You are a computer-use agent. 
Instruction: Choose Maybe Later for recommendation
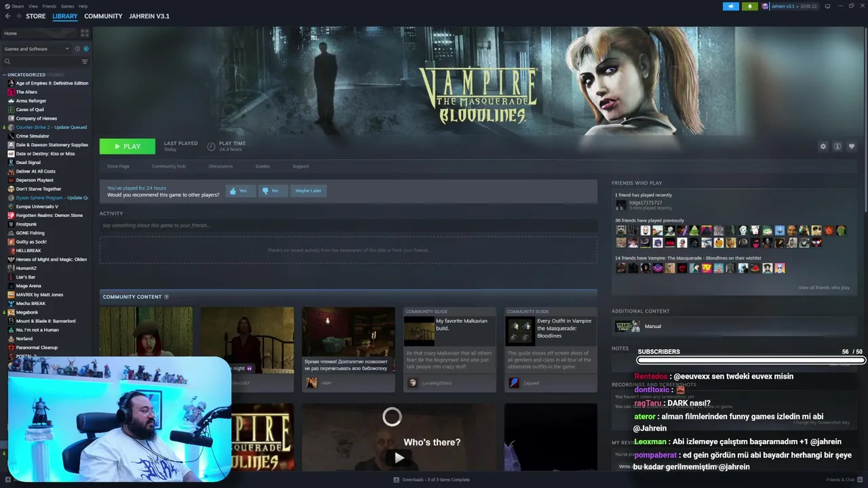tap(308, 191)
